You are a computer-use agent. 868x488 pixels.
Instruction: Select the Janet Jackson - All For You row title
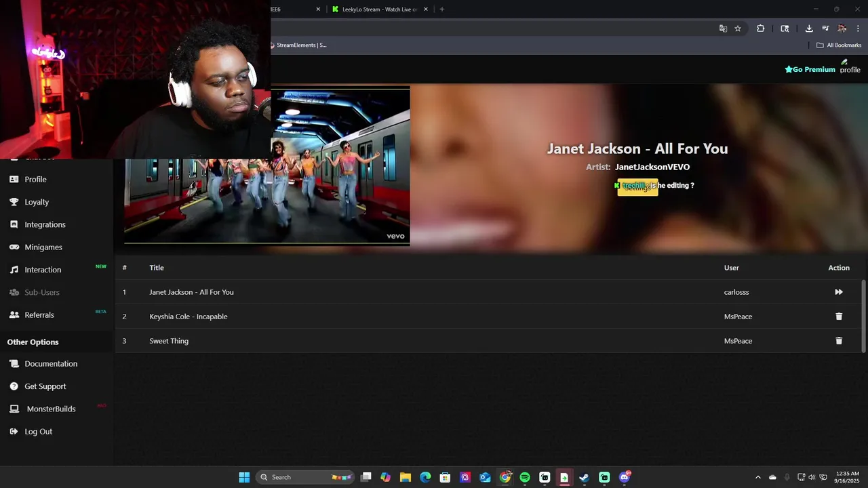click(x=191, y=292)
